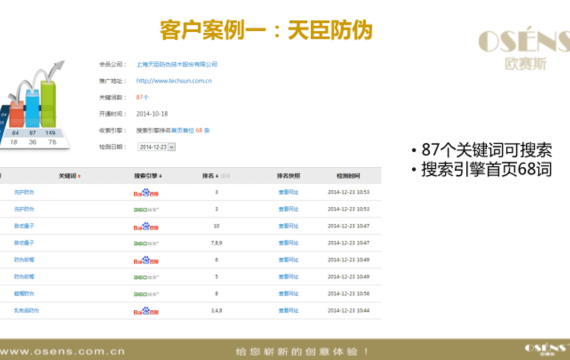The height and width of the screenshot is (360, 570).
Task: Open the member company name link
Action: (x=177, y=64)
